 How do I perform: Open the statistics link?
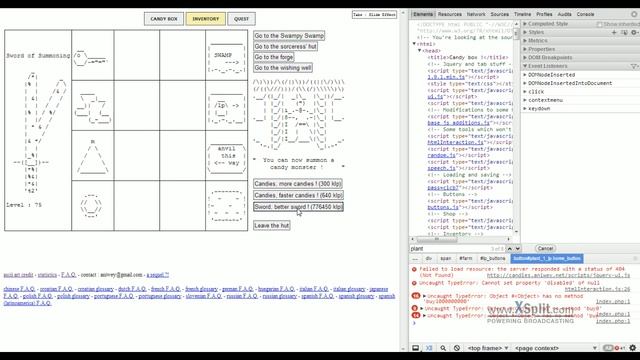(x=47, y=275)
